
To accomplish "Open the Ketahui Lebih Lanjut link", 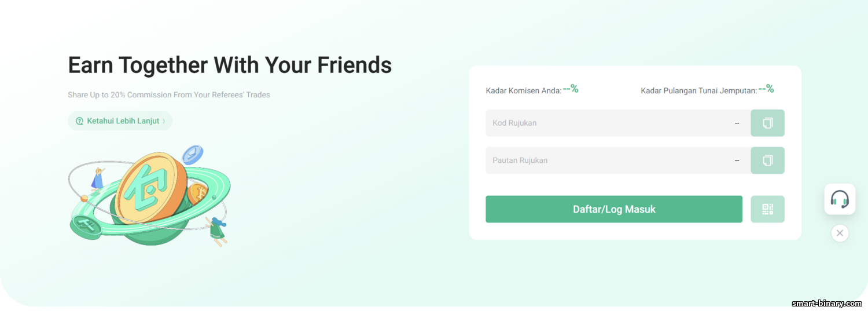I will pos(120,121).
